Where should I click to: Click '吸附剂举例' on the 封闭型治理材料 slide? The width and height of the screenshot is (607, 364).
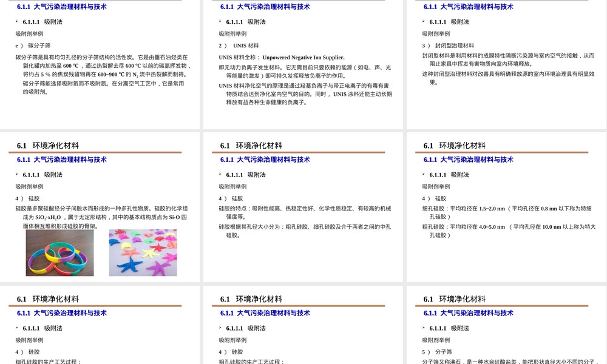(436, 33)
